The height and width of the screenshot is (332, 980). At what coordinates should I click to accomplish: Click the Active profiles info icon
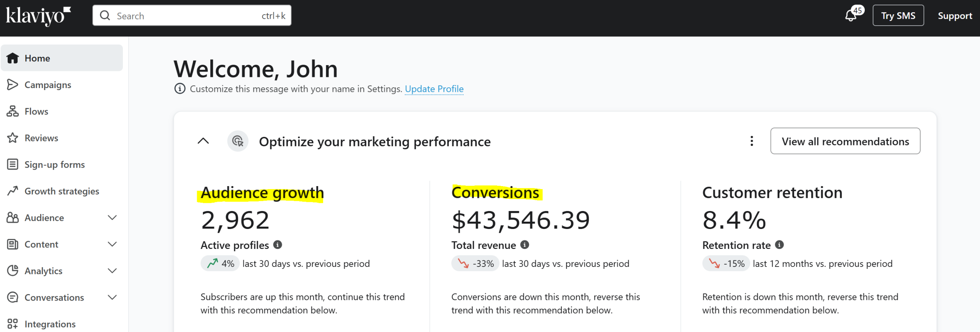pyautogui.click(x=278, y=245)
